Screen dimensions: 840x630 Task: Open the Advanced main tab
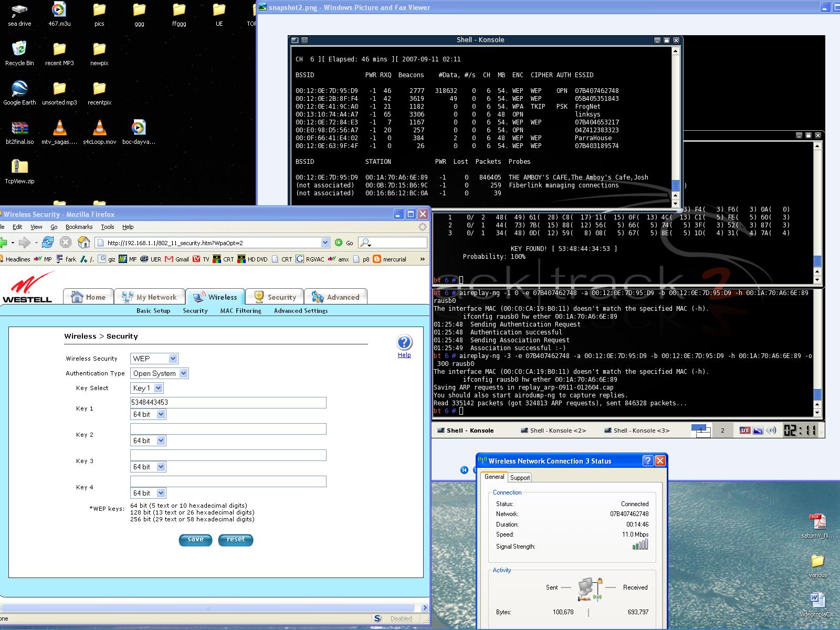[335, 297]
